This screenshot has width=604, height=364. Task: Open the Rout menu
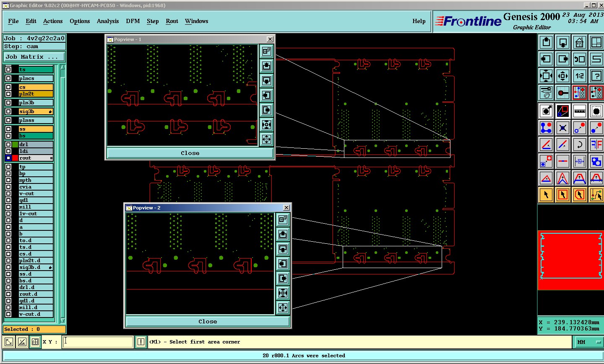[x=172, y=21]
